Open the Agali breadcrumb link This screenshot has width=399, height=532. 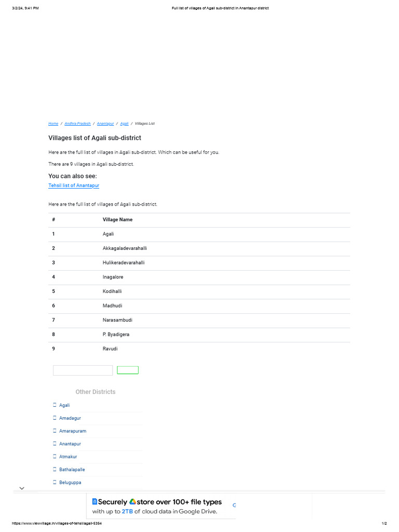click(x=124, y=124)
